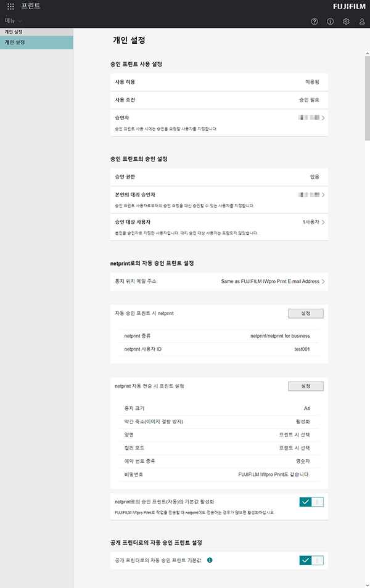Viewport: 370px width, 588px height.
Task: Open the information icon in header
Action: click(x=331, y=22)
